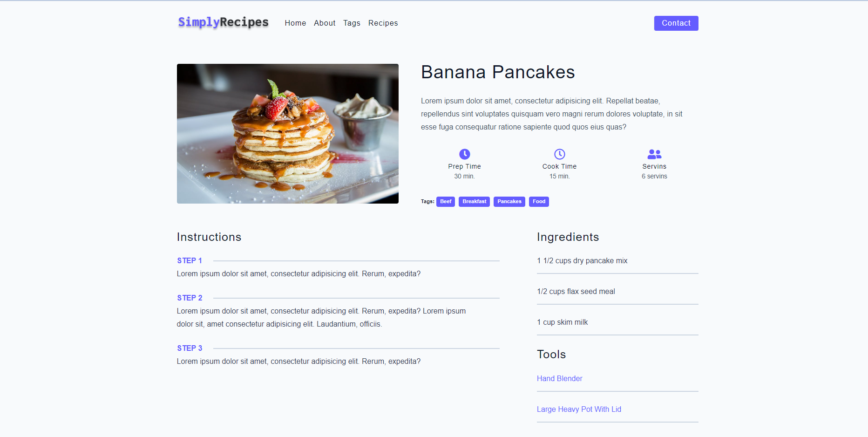The width and height of the screenshot is (868, 437).
Task: Click the Instructions section heading
Action: tap(209, 237)
